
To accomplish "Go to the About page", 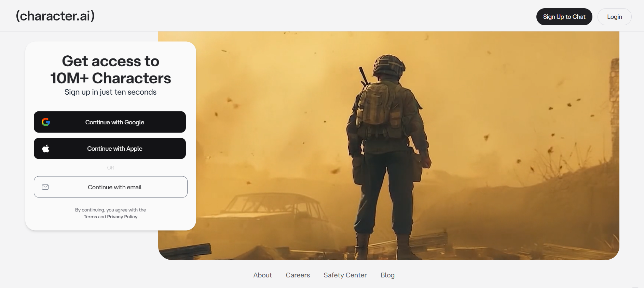I will (x=263, y=275).
